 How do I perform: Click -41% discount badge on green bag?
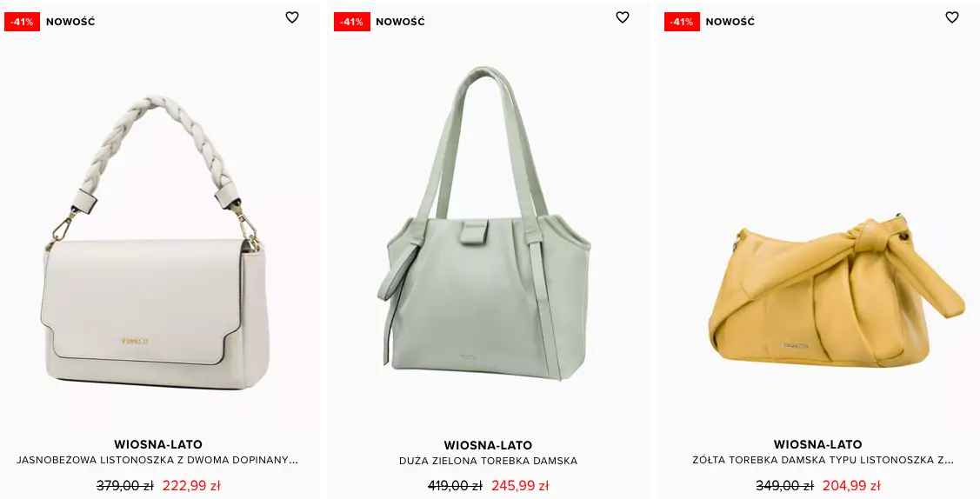pos(352,22)
